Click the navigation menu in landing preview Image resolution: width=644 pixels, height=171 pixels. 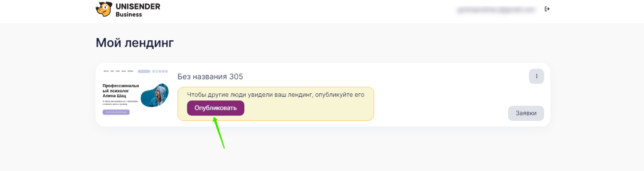pyautogui.click(x=118, y=71)
